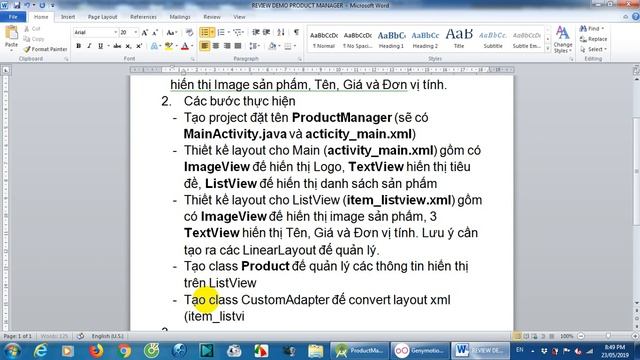The image size is (640, 360).
Task: Open the multilevel list dropdown
Action: click(x=238, y=32)
